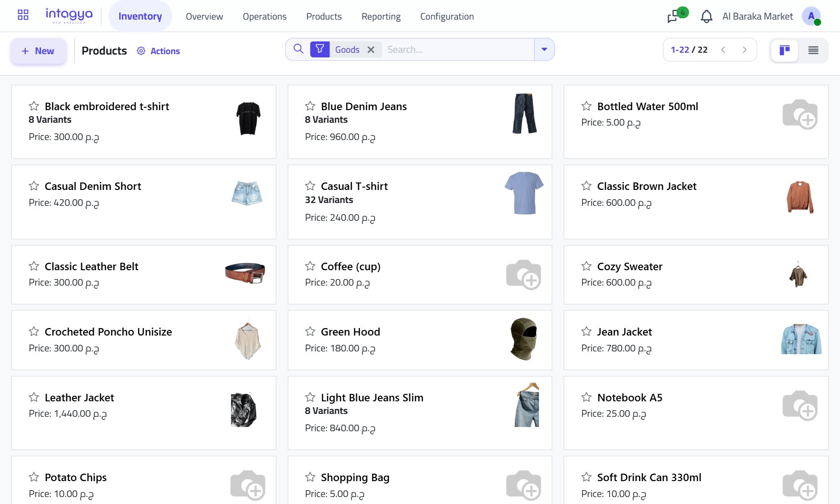
Task: Go to the next page of products
Action: 744,50
